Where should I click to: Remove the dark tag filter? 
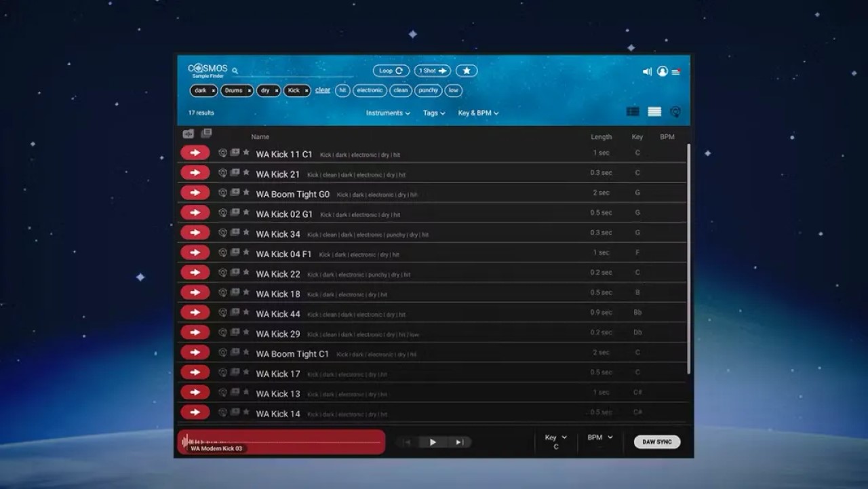[213, 91]
